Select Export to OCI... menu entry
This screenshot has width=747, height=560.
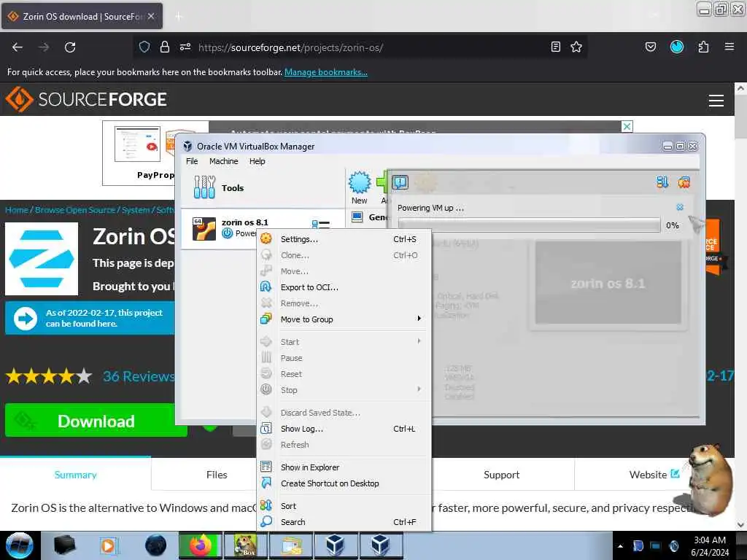point(344,287)
